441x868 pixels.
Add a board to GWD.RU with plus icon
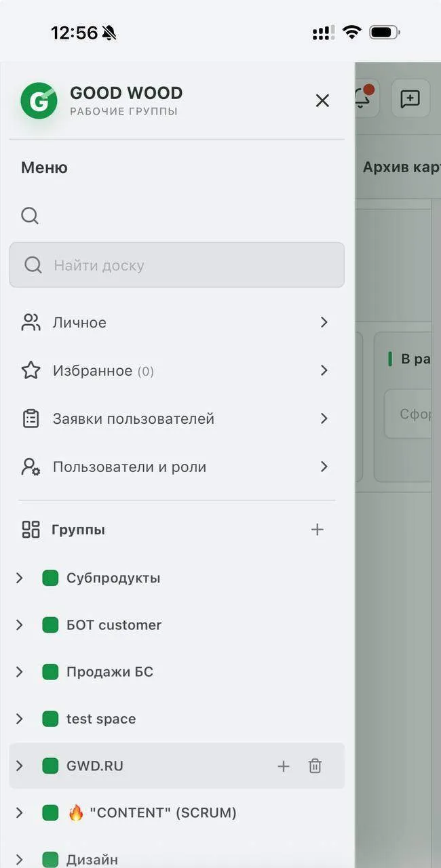(284, 766)
